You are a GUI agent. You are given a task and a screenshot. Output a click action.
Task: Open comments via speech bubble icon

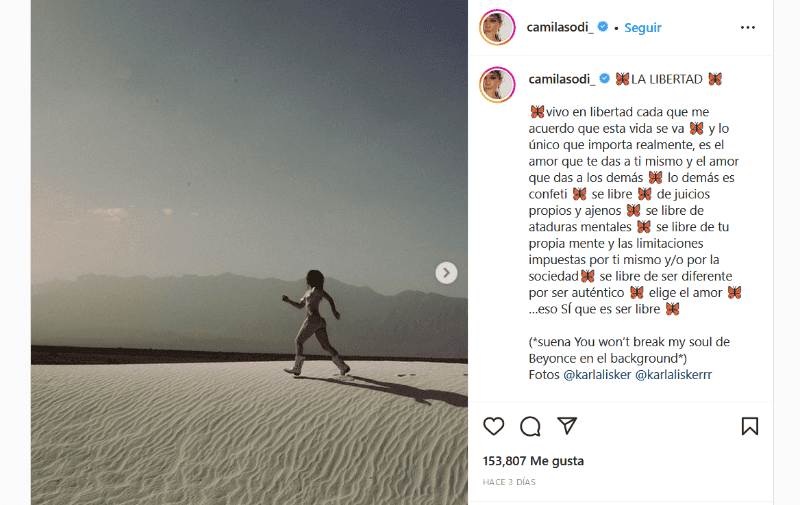(530, 426)
